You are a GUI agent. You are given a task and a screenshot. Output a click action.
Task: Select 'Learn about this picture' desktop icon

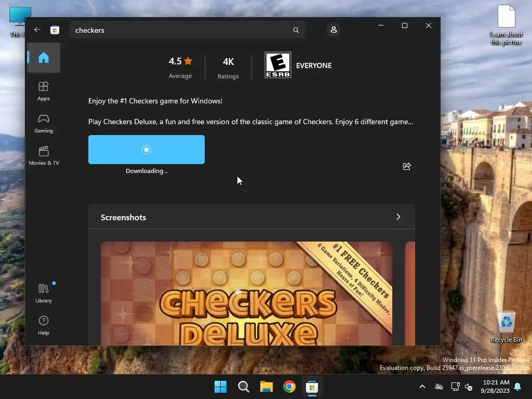(506, 25)
